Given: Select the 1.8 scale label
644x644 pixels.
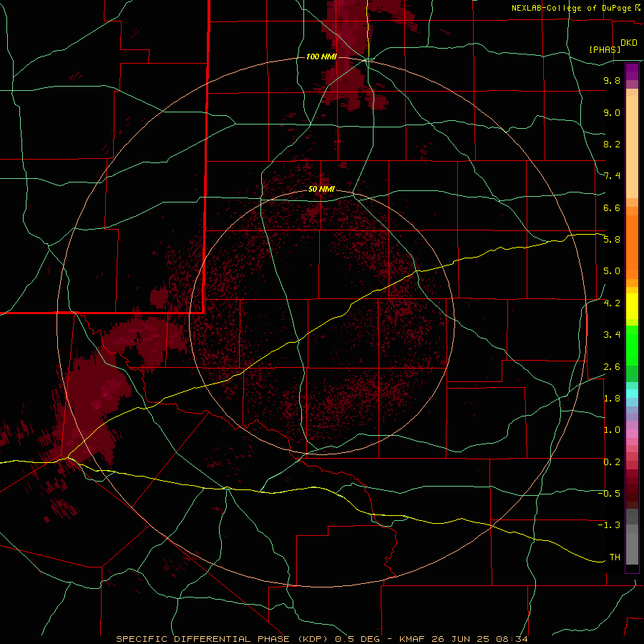Looking at the screenshot, I should tap(612, 399).
